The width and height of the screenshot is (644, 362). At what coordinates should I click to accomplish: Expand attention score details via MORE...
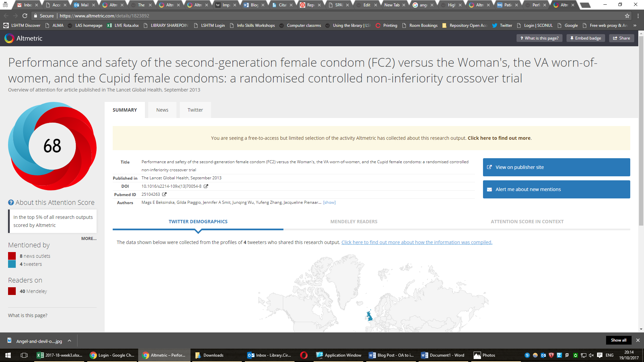tap(89, 239)
